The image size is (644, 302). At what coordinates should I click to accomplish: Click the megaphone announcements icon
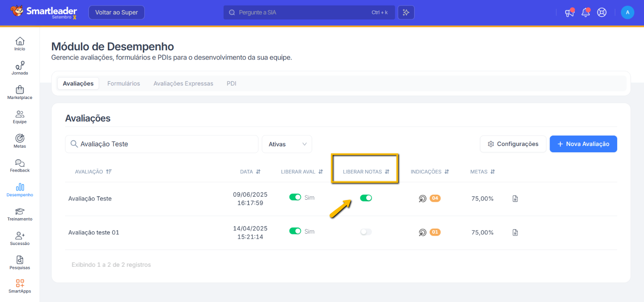click(569, 13)
